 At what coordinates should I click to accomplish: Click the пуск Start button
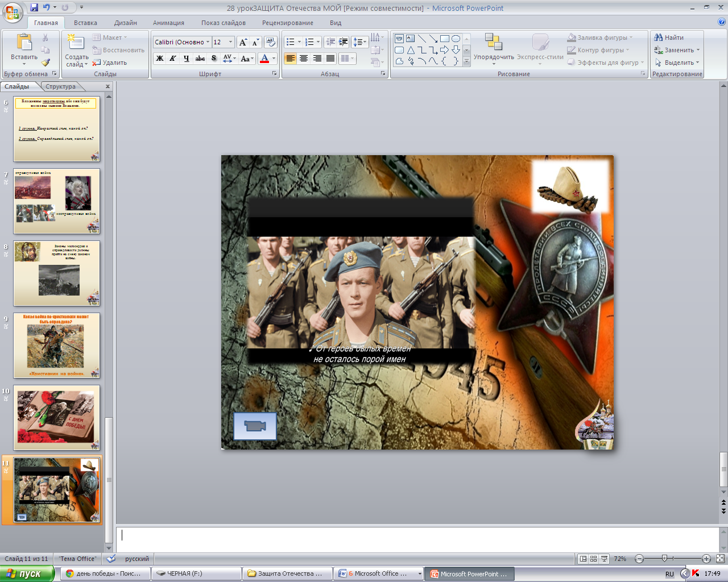point(27,574)
